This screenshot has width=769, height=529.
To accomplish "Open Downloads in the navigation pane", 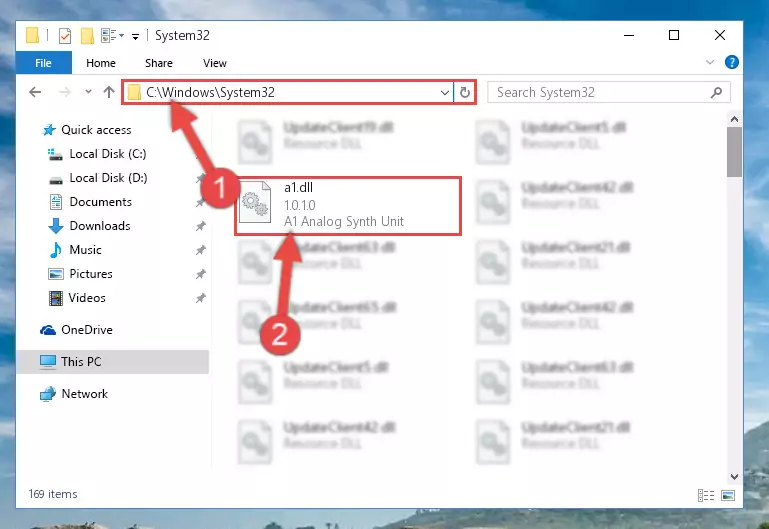I will coord(100,226).
